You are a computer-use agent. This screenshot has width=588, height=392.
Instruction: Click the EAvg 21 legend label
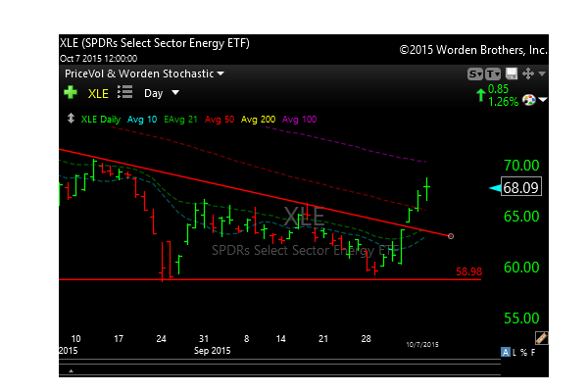coord(182,118)
